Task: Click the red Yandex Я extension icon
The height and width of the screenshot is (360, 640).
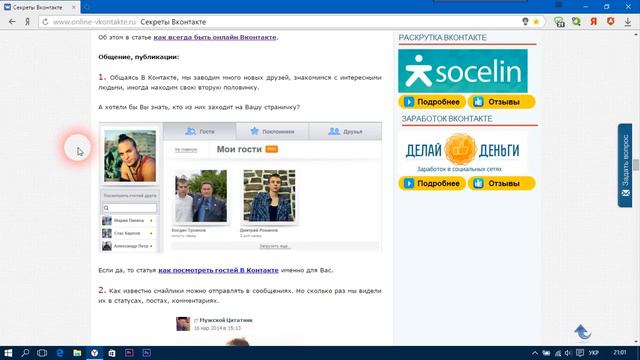Action: 593,22
